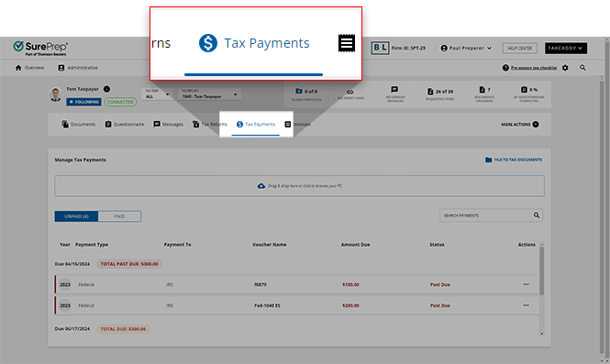
Task: Click the questionnaire completed clipboard icon
Action: click(x=524, y=90)
